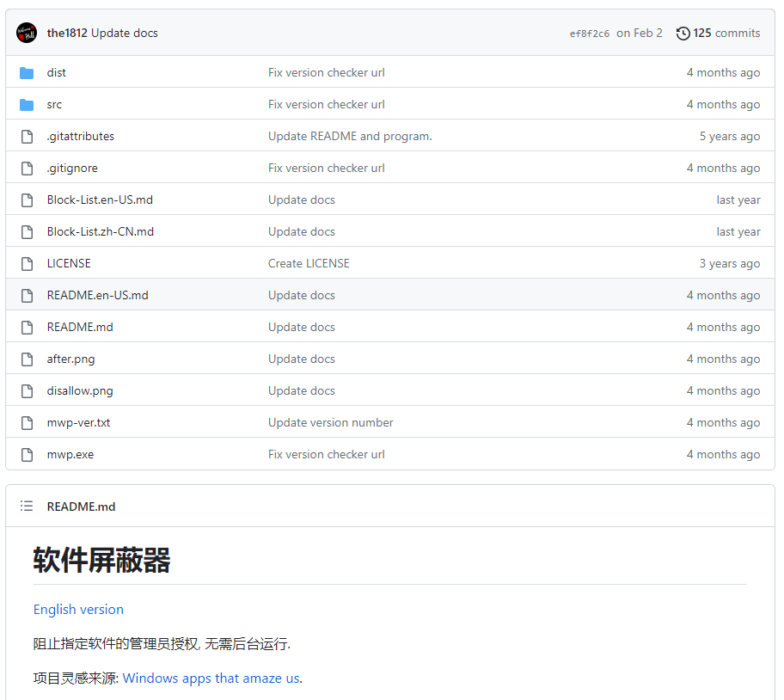
Task: Click the1812 user avatar
Action: (27, 33)
